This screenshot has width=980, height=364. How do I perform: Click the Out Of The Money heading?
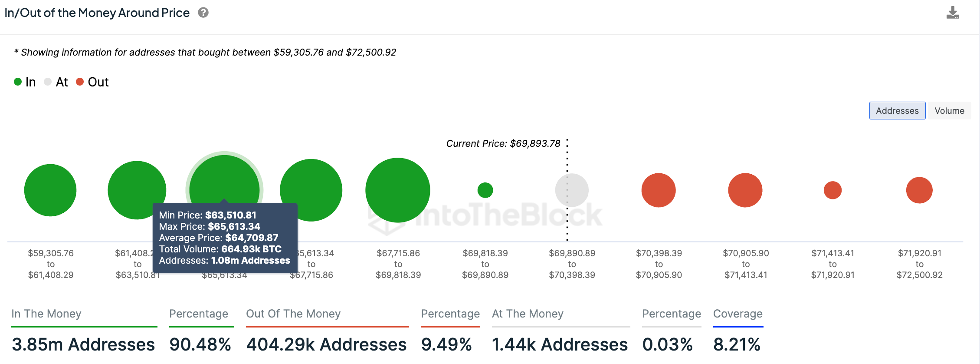pos(293,314)
